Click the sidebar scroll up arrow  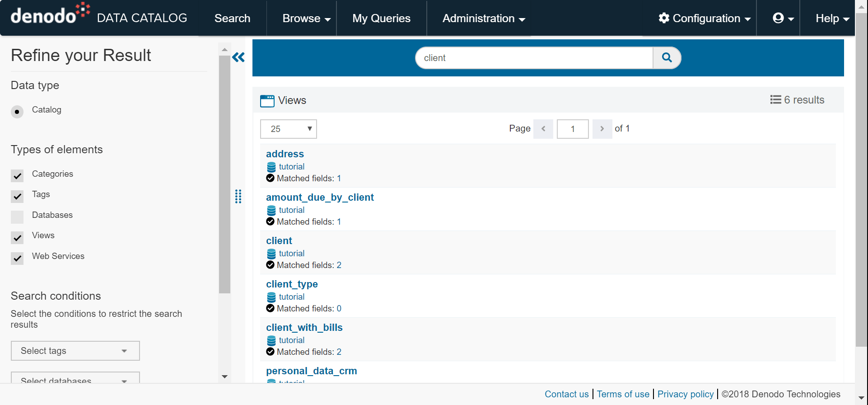(224, 49)
